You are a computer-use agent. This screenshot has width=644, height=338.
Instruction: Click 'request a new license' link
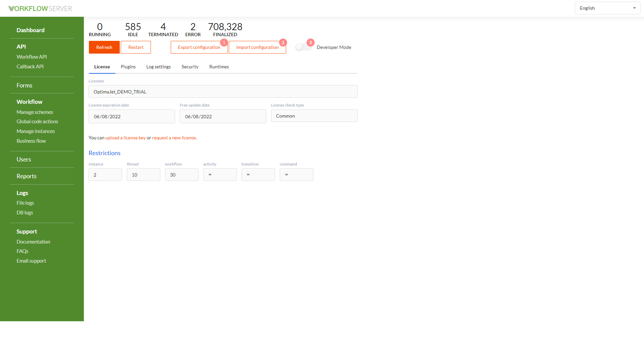pyautogui.click(x=174, y=138)
